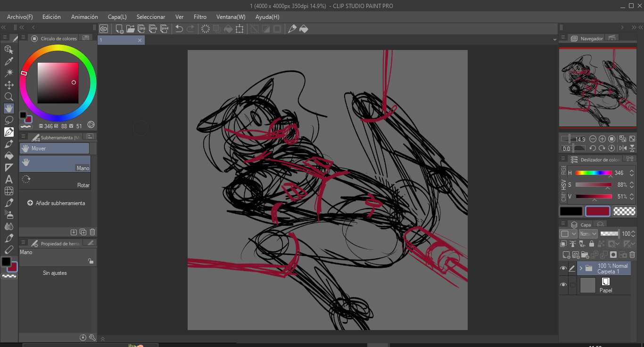
Task: Select the Zoom magnifier tool
Action: coord(9,97)
